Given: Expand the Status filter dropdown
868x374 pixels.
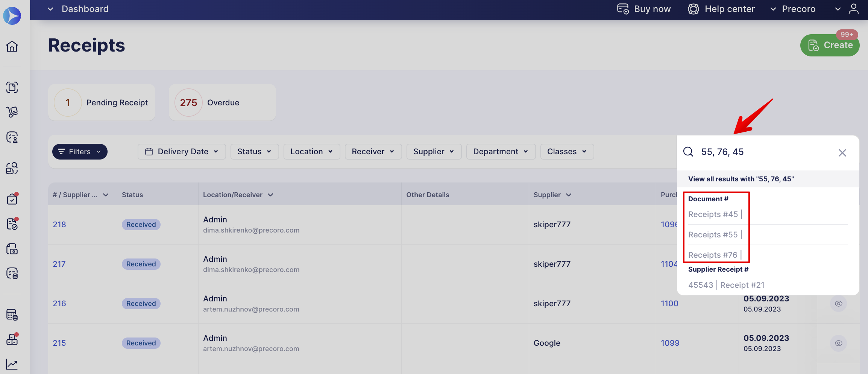Looking at the screenshot, I should [255, 152].
